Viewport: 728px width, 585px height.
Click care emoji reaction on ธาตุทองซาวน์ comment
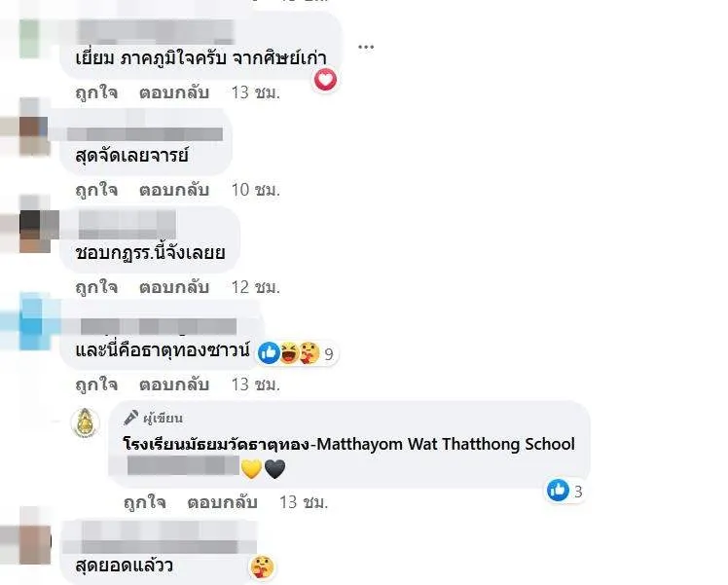(309, 353)
